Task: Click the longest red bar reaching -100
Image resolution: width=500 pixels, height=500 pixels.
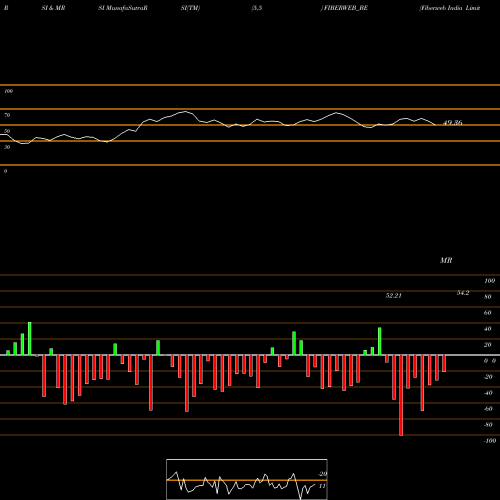Action: 401,395
